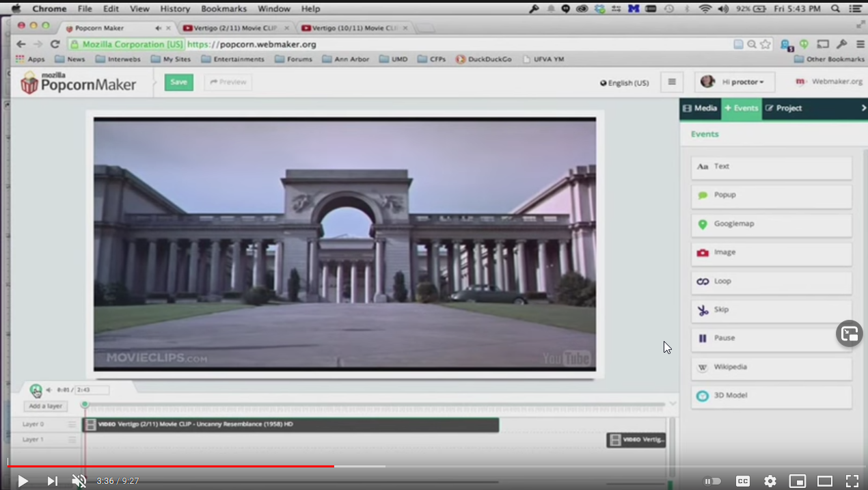Viewport: 868px width, 490px height.
Task: Unmute the YouTube player
Action: (79, 481)
